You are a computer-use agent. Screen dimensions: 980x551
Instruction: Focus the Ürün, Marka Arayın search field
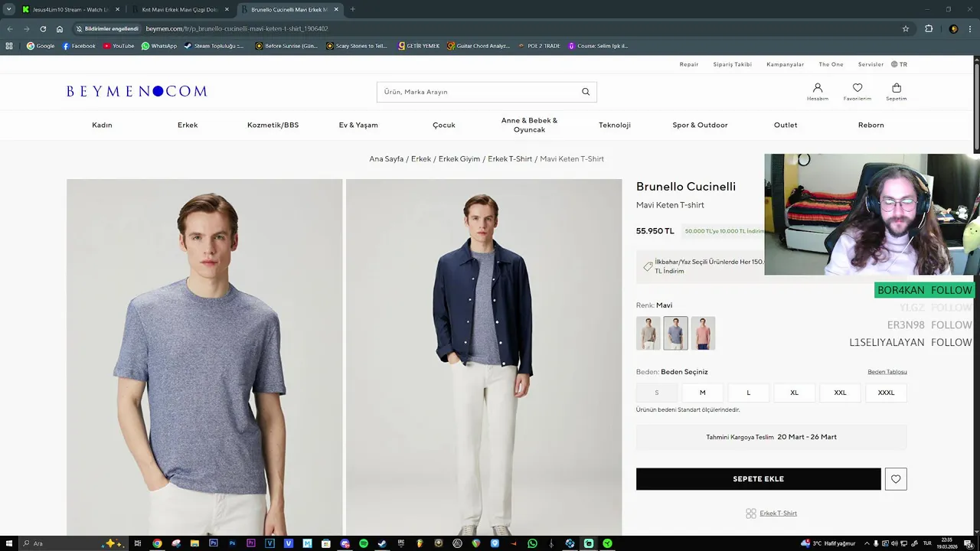pos(486,92)
